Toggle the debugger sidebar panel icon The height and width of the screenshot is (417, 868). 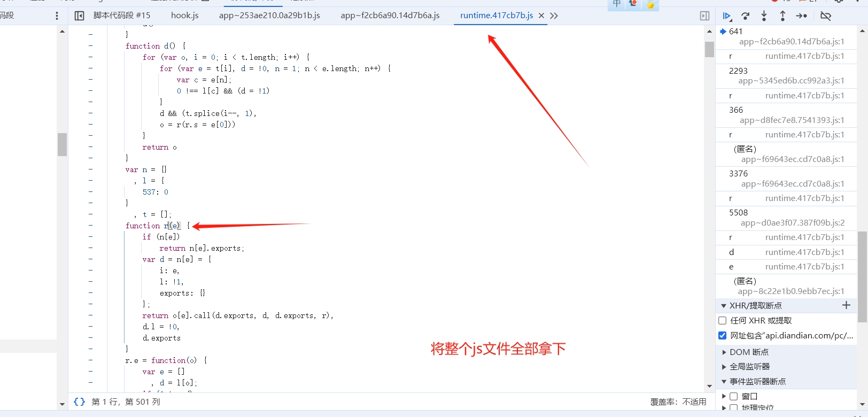(x=704, y=16)
